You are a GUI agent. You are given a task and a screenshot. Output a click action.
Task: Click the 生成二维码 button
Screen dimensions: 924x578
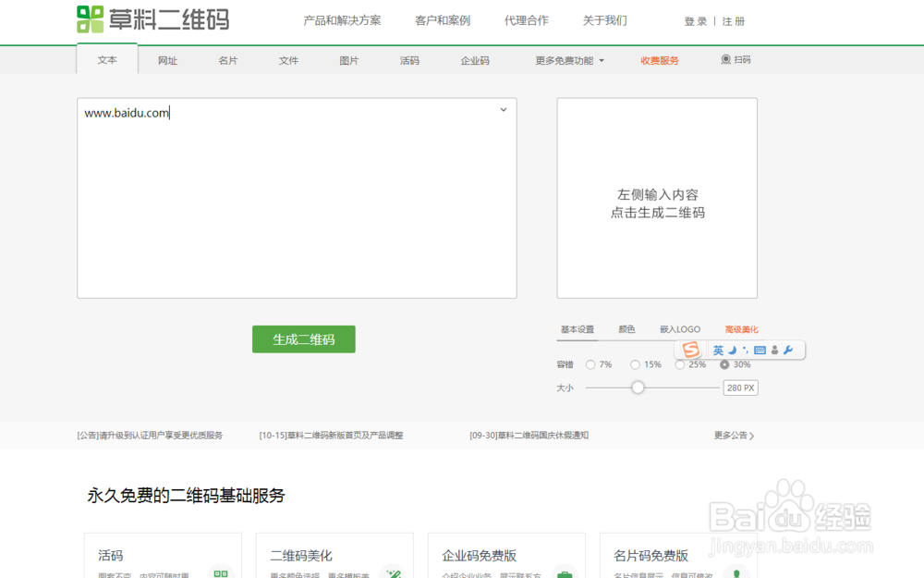point(303,339)
